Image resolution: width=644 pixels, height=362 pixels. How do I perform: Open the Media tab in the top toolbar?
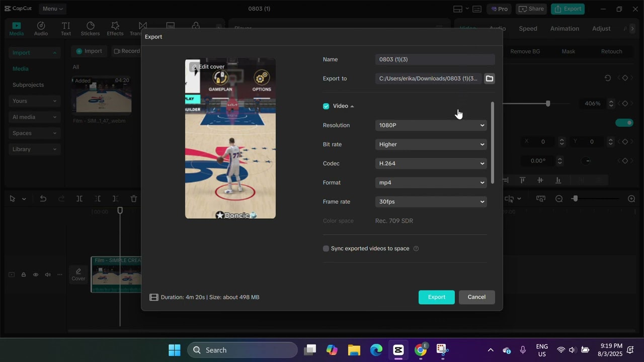(x=17, y=29)
